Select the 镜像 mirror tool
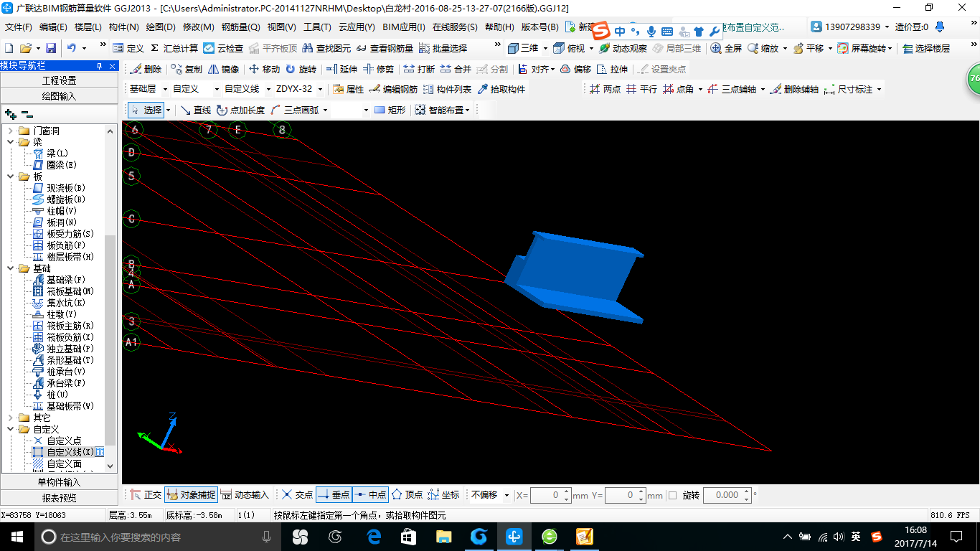This screenshot has height=551, width=980. 223,69
